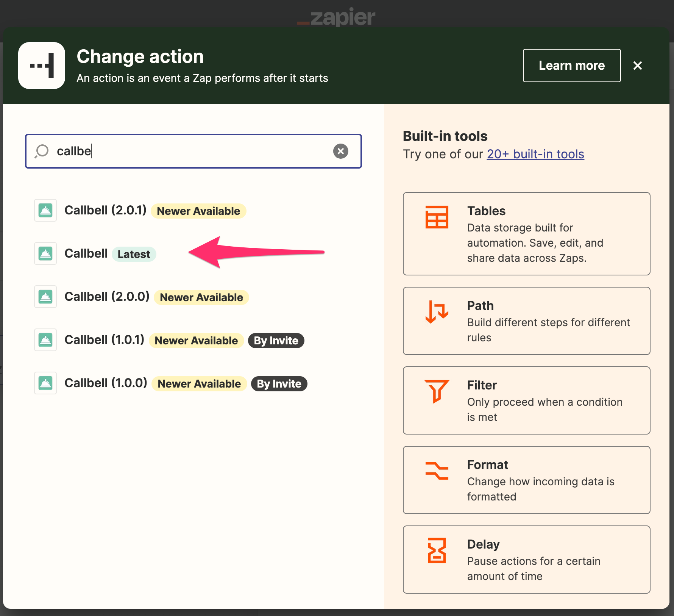This screenshot has height=616, width=674.
Task: Click the Latest badge next to Callbell
Action: (134, 254)
